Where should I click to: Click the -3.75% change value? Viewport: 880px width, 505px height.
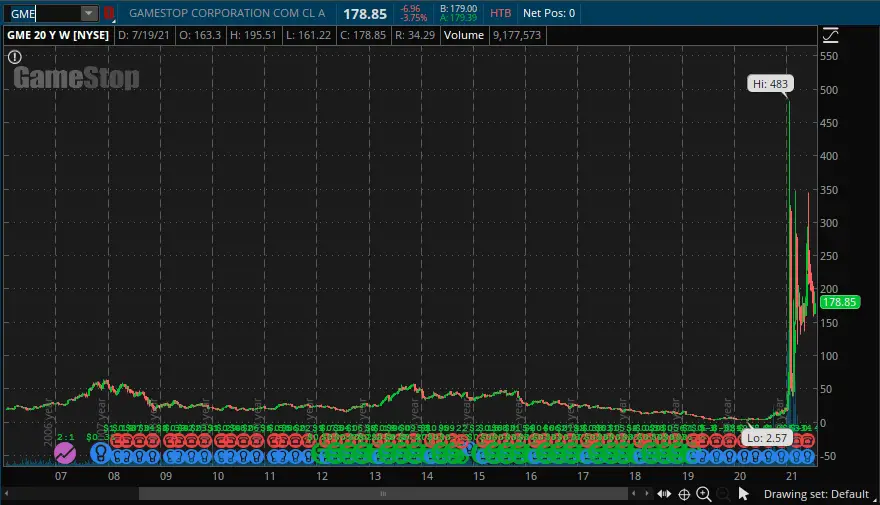click(x=414, y=18)
